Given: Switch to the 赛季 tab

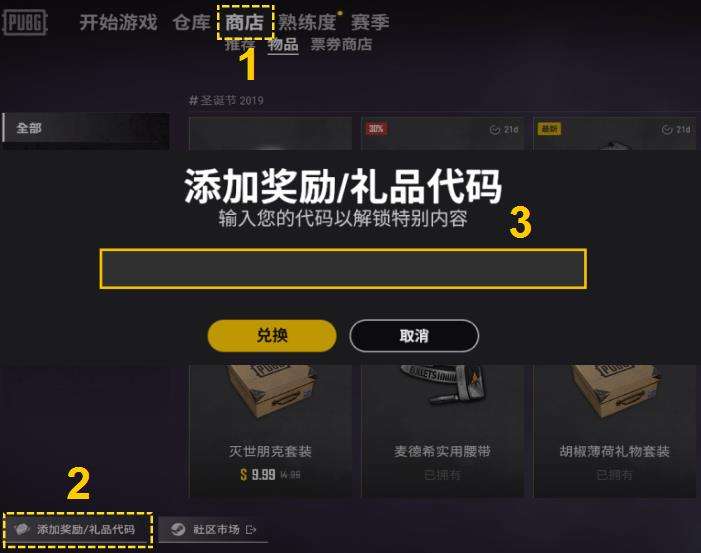Looking at the screenshot, I should [x=370, y=22].
